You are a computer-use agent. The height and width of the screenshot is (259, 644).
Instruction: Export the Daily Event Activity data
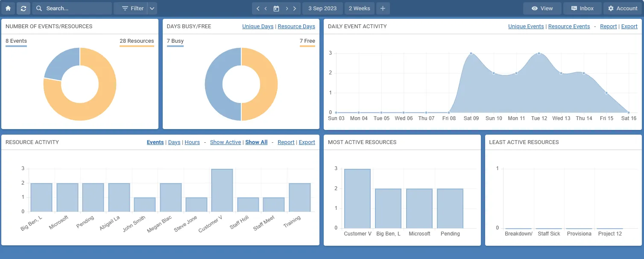point(629,26)
